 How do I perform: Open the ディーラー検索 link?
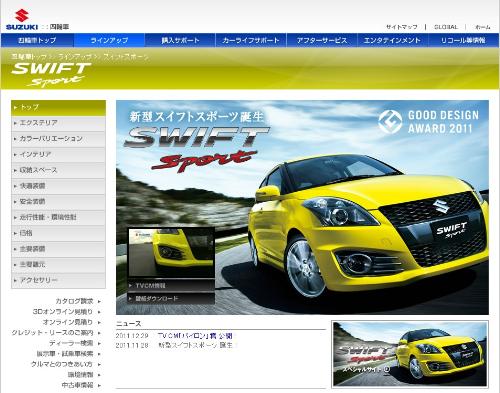pyautogui.click(x=71, y=343)
